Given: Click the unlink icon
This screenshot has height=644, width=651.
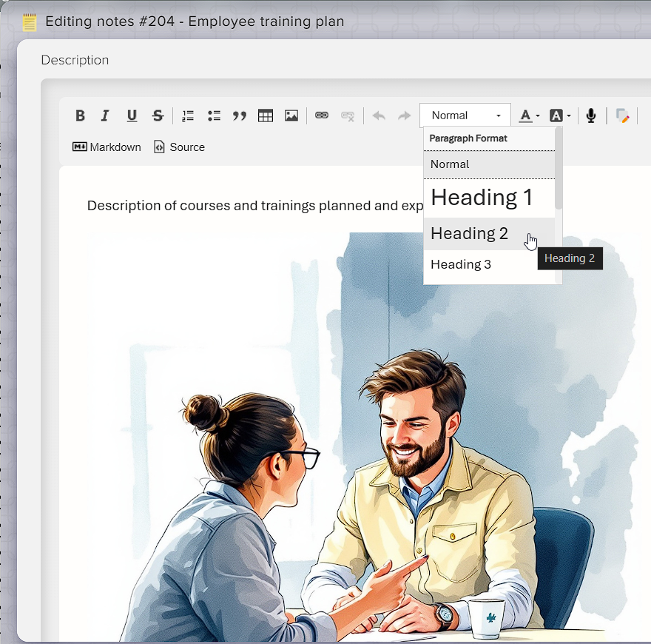Looking at the screenshot, I should [x=348, y=115].
